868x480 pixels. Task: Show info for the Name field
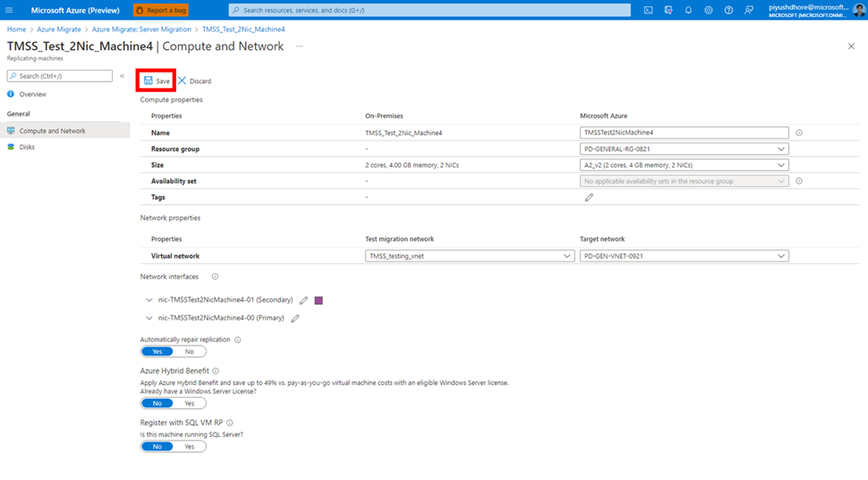point(799,133)
